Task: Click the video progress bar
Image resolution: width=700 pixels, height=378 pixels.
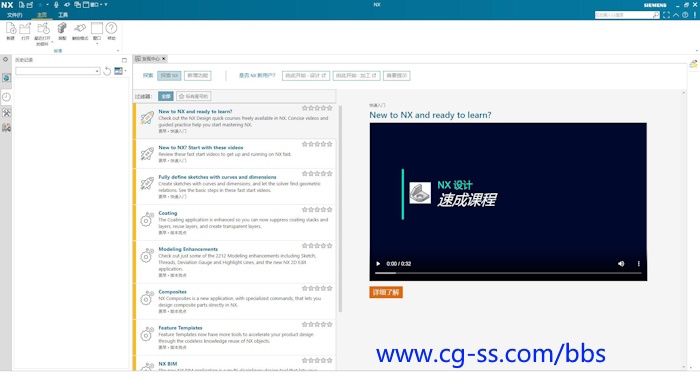Action: pos(508,273)
